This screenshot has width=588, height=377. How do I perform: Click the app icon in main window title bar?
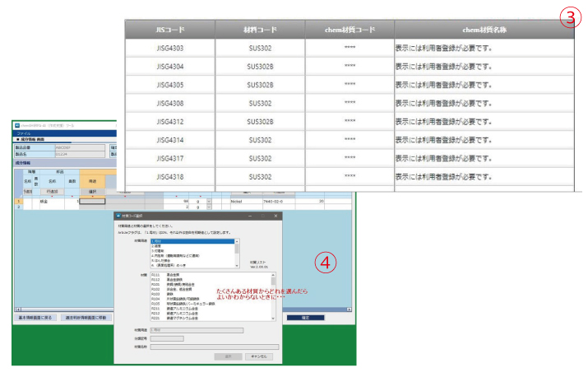click(16, 124)
